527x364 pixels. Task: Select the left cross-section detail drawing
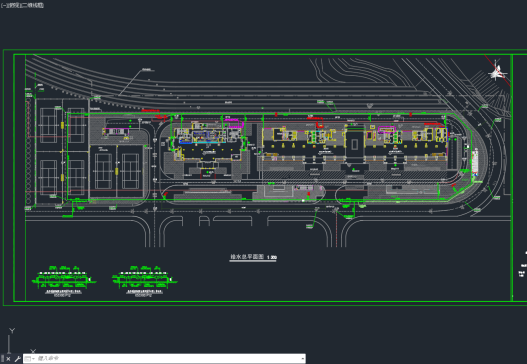[64, 281]
